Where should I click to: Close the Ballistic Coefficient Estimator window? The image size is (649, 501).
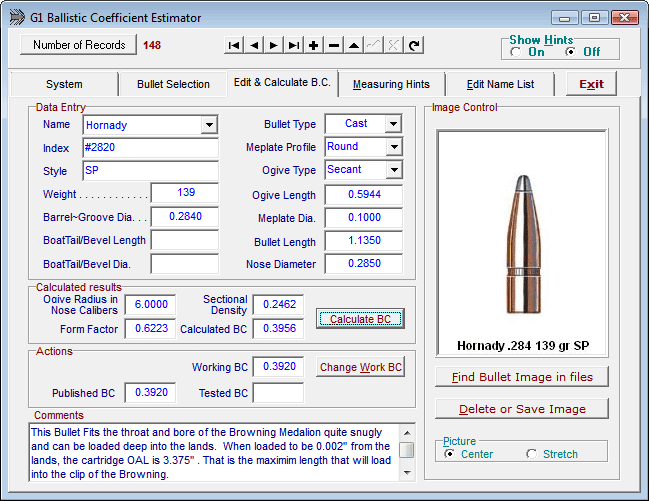(x=625, y=18)
